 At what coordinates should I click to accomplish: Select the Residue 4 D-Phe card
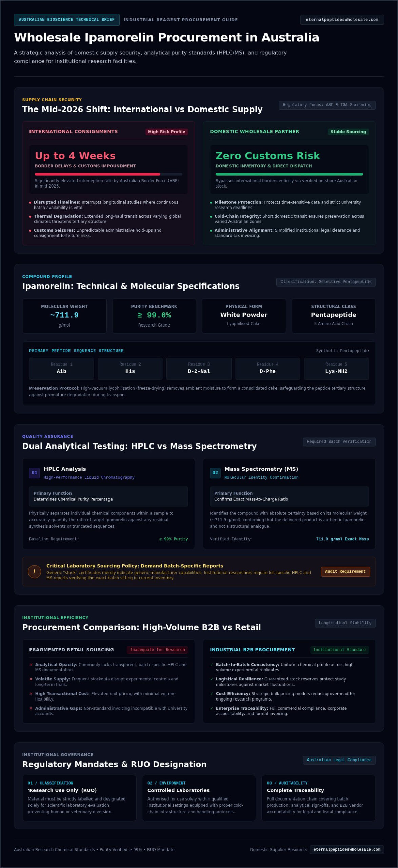(x=268, y=369)
